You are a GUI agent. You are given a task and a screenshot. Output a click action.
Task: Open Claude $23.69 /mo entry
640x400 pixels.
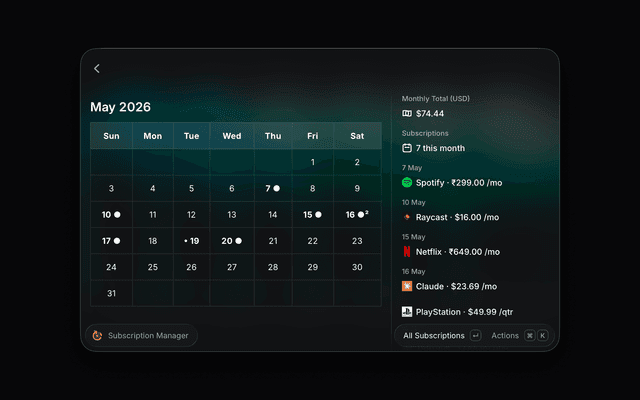[449, 286]
